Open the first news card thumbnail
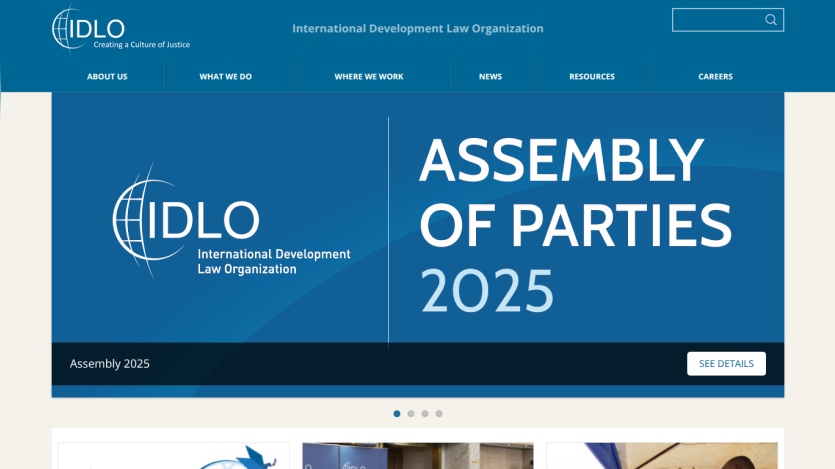835x469 pixels. coord(174,456)
